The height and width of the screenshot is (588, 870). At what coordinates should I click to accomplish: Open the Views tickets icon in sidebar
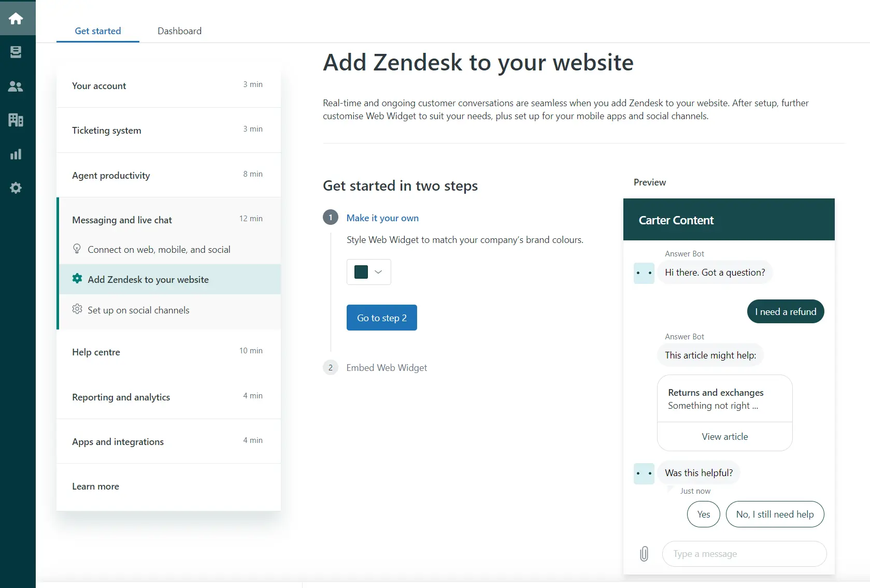tap(16, 52)
